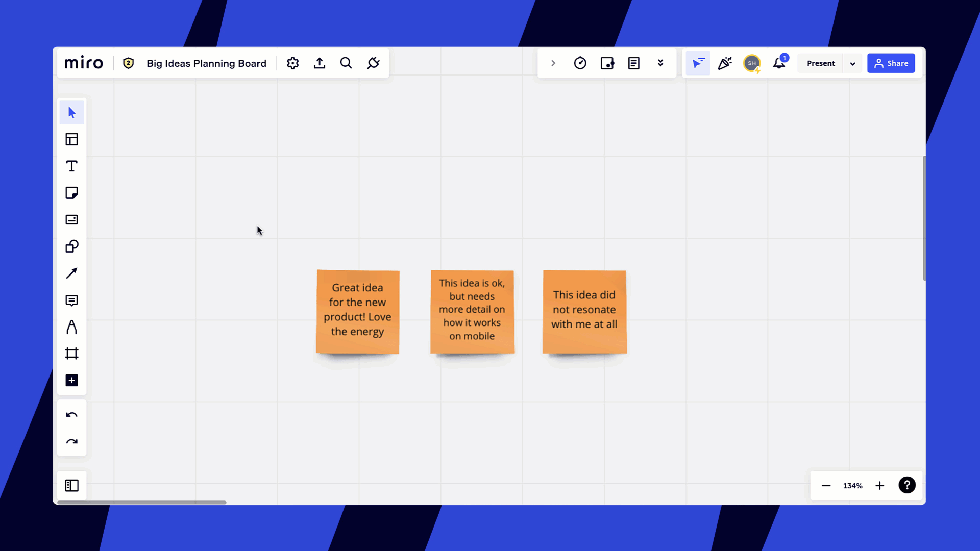
Task: Open the Templates tool
Action: pyautogui.click(x=71, y=139)
